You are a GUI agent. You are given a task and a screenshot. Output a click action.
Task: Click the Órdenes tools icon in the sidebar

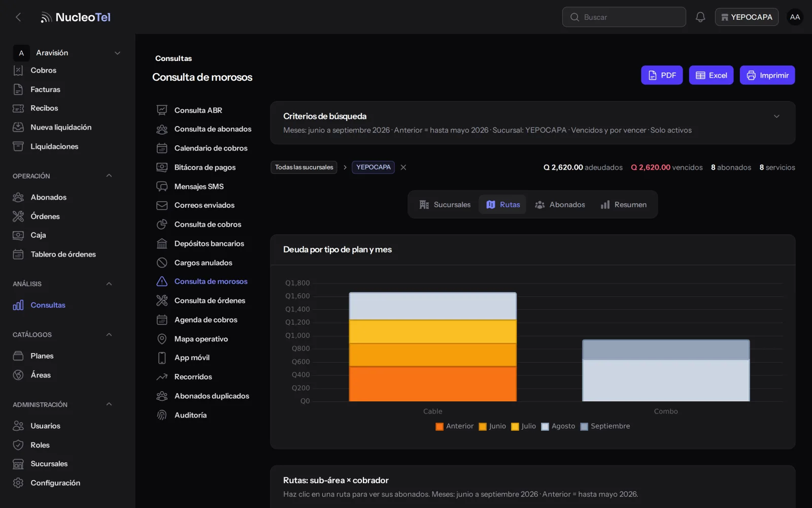18,216
